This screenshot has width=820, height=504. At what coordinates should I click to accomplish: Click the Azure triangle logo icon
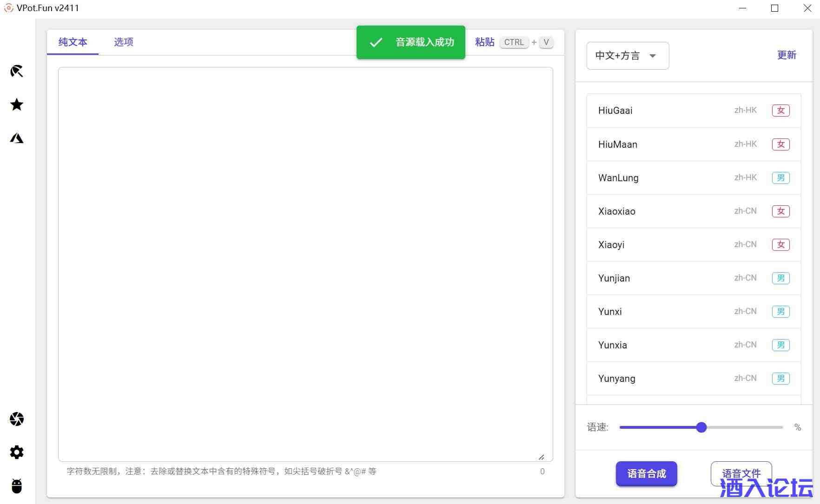pyautogui.click(x=17, y=138)
